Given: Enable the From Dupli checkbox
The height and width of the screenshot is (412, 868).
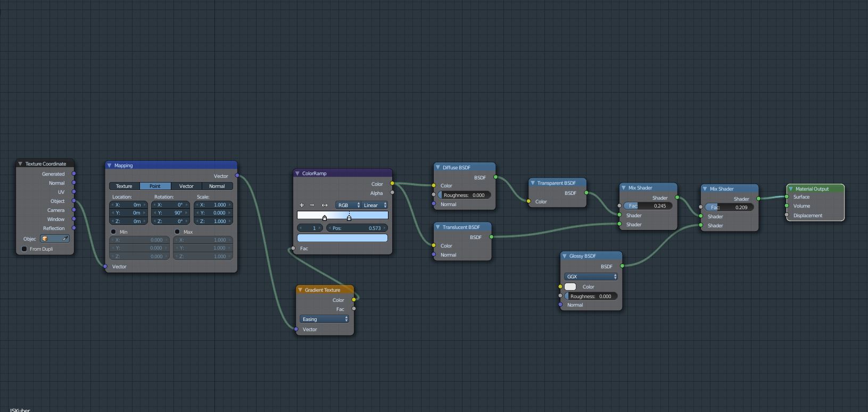Looking at the screenshot, I should pyautogui.click(x=24, y=249).
